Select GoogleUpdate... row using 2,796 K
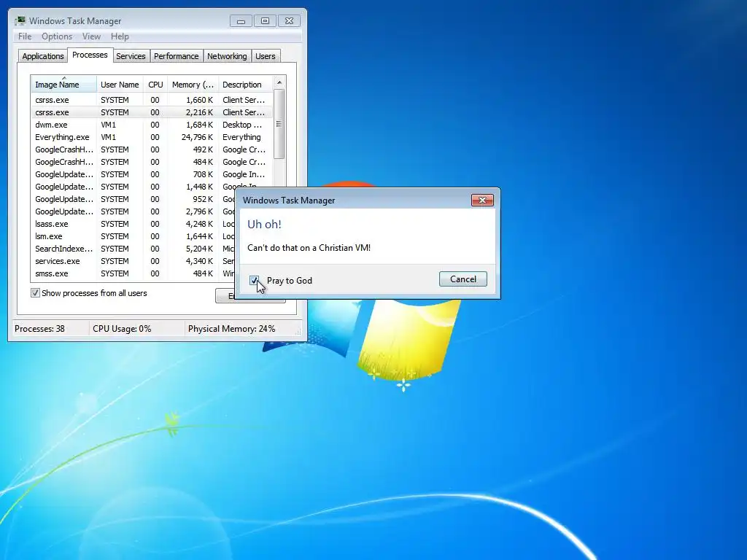This screenshot has width=747, height=560. 133,211
